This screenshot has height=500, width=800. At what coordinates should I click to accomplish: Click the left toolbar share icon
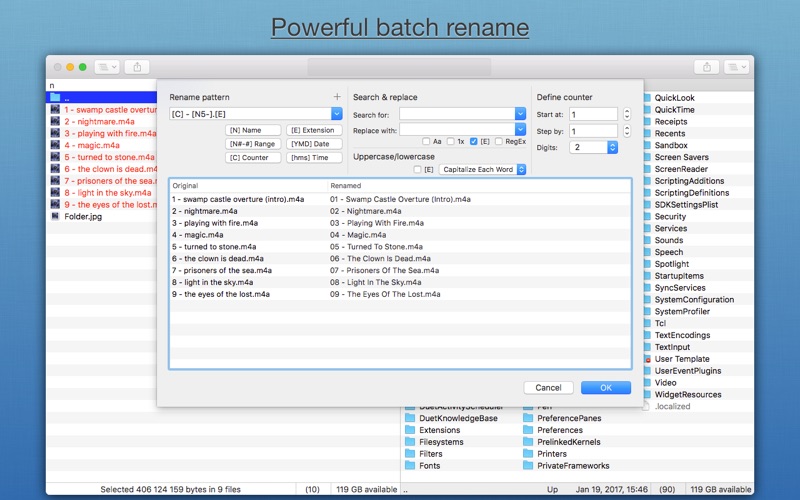tap(136, 67)
